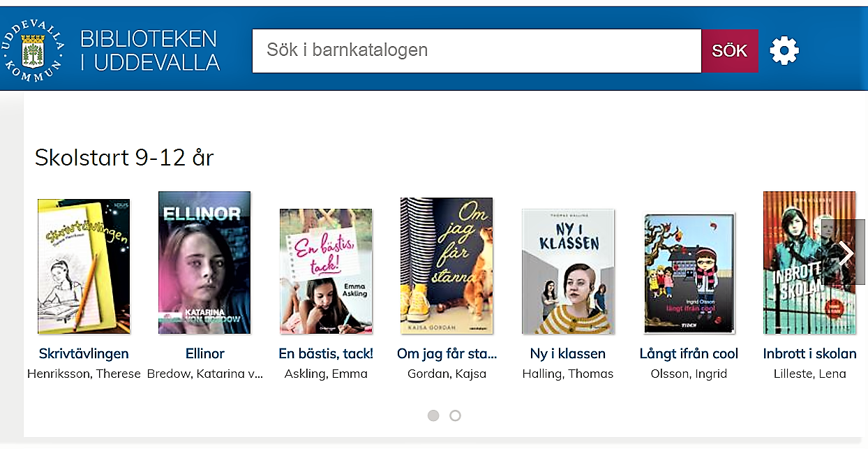The width and height of the screenshot is (868, 449).
Task: Click the Uddevalla Kommun crest logo
Action: point(33,49)
